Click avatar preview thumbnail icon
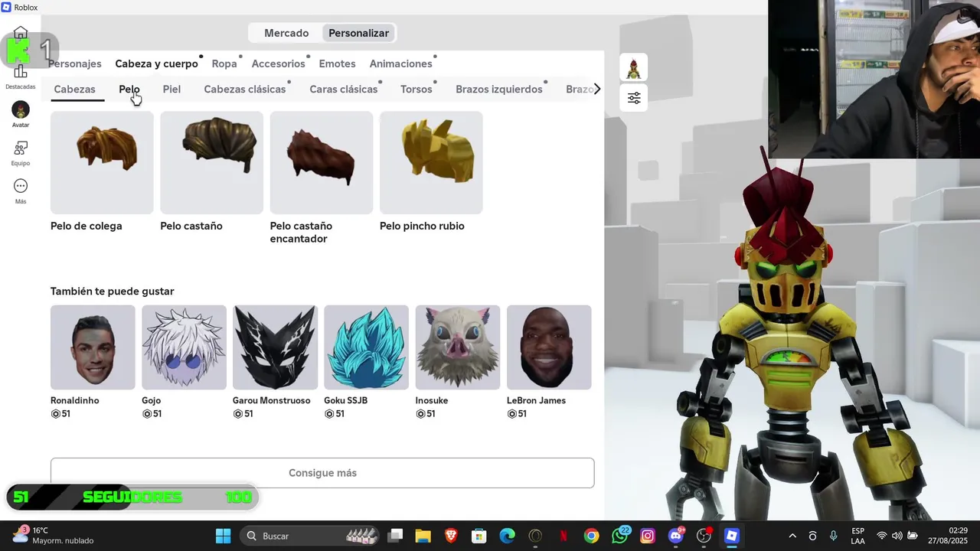 click(634, 67)
